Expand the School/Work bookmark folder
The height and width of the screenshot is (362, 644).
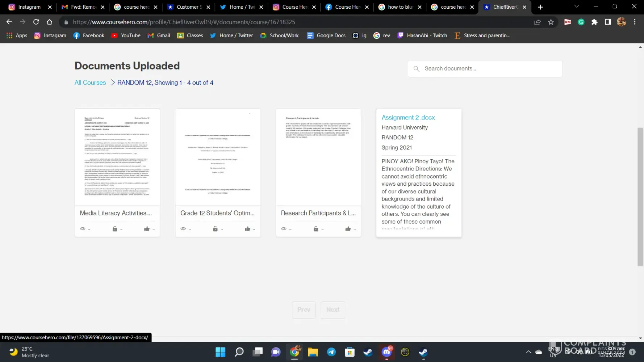280,35
